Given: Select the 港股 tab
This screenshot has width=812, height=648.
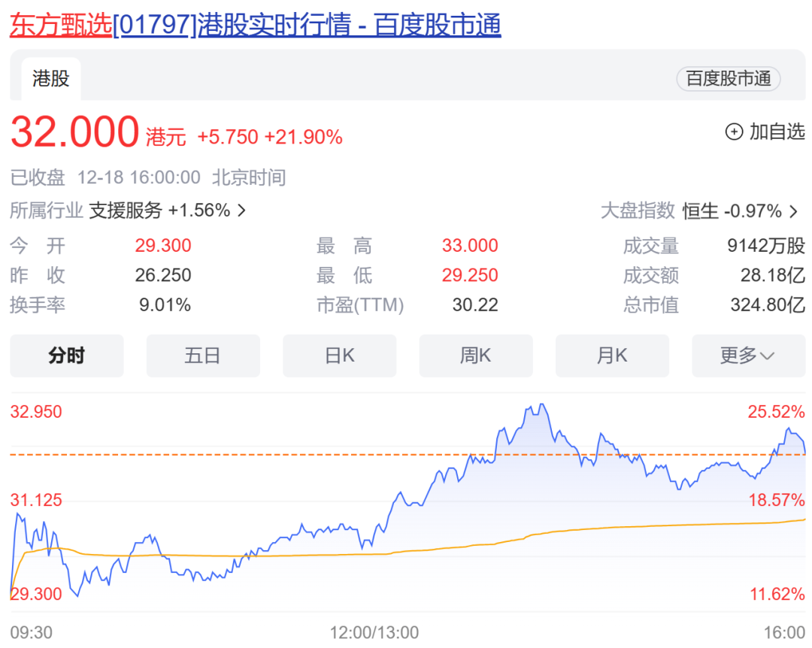Looking at the screenshot, I should [51, 79].
